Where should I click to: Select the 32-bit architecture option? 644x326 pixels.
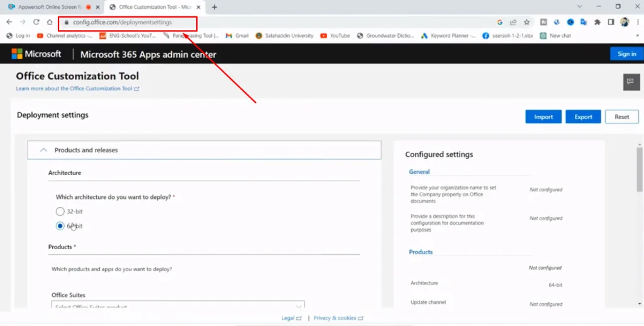coord(60,211)
